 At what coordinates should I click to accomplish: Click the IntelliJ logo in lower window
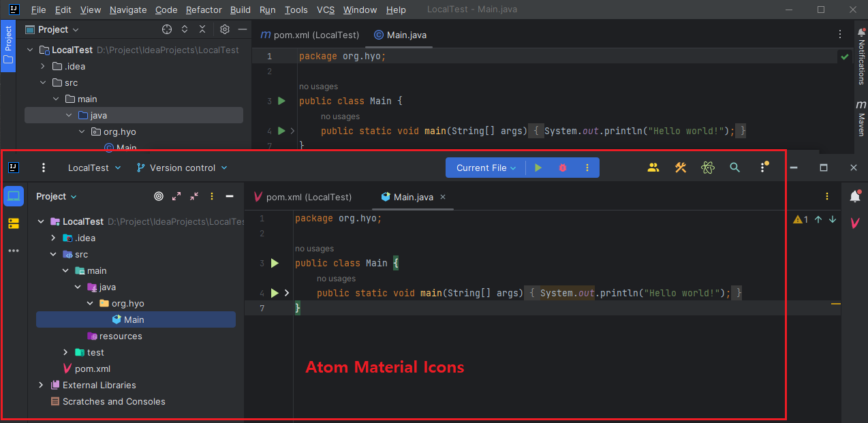tap(14, 168)
